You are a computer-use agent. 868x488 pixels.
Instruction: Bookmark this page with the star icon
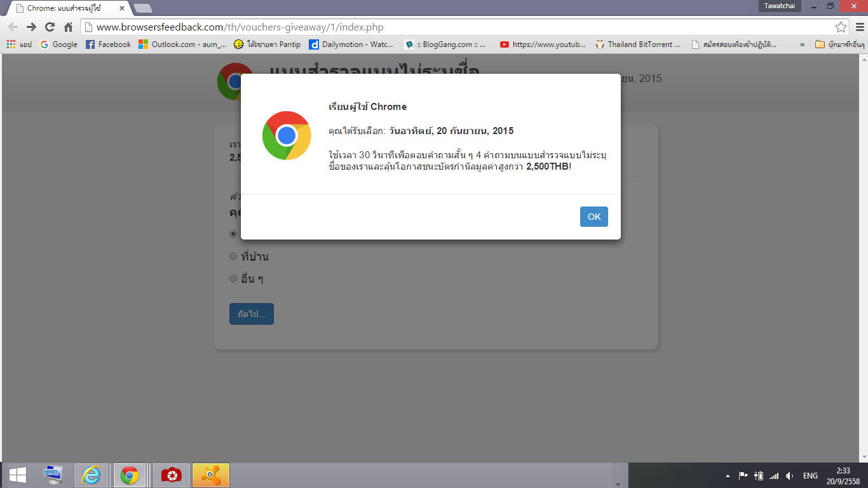click(x=841, y=27)
